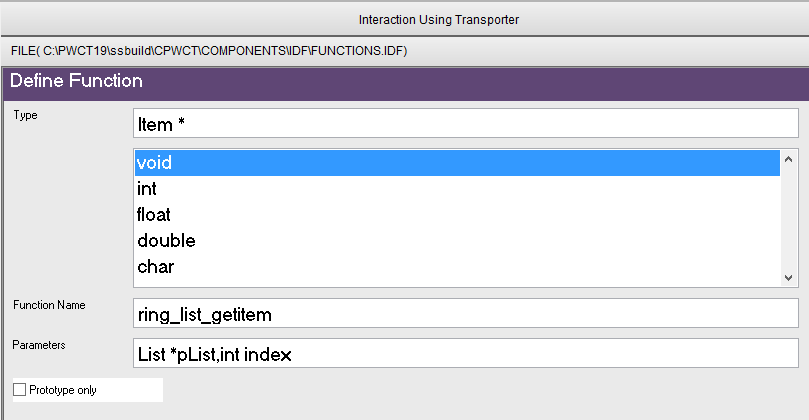Image resolution: width=809 pixels, height=420 pixels.
Task: Click the Type label
Action: click(x=25, y=115)
